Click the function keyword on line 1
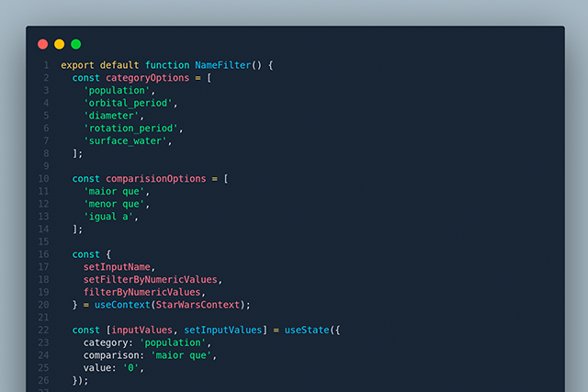Screen dimensions: 588x392 click(x=167, y=65)
